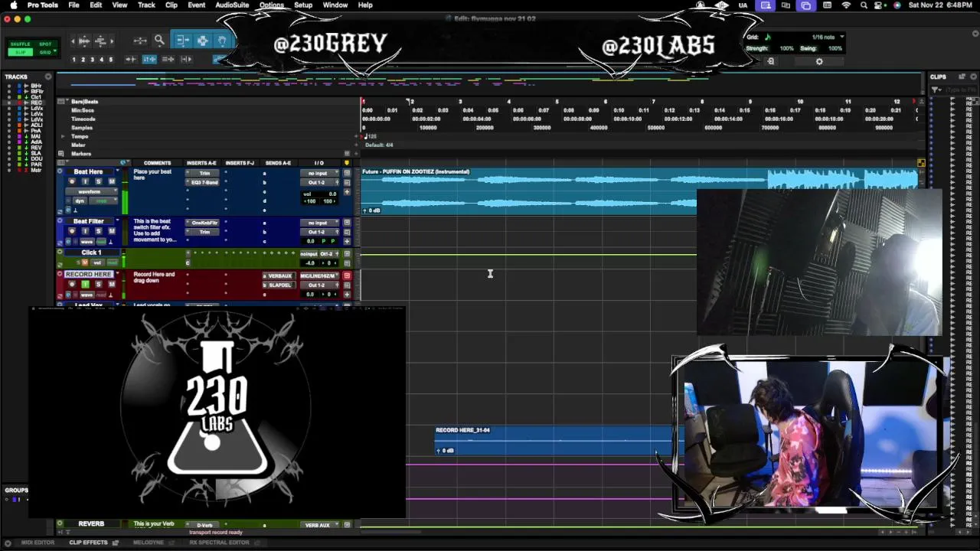
Task: Select Slip edit mode
Action: (x=21, y=52)
